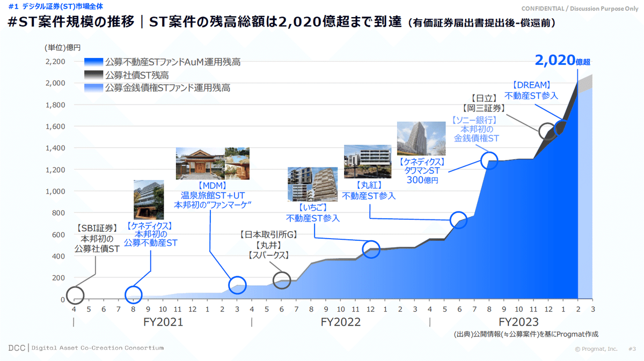This screenshot has width=644, height=361.
Task: Click the 【いちご】不動産ST参入 annotation
Action: tap(313, 213)
